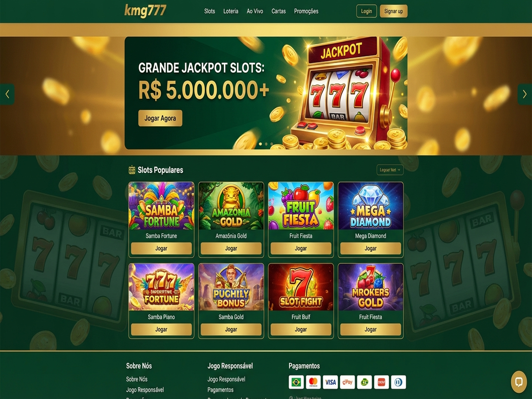Go to Ao Vivo section
This screenshot has width=532, height=399.
pyautogui.click(x=255, y=11)
